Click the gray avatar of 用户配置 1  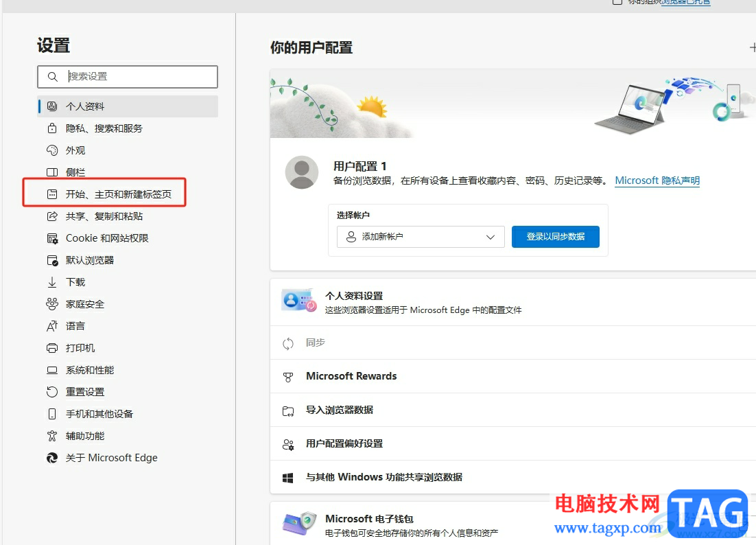302,172
